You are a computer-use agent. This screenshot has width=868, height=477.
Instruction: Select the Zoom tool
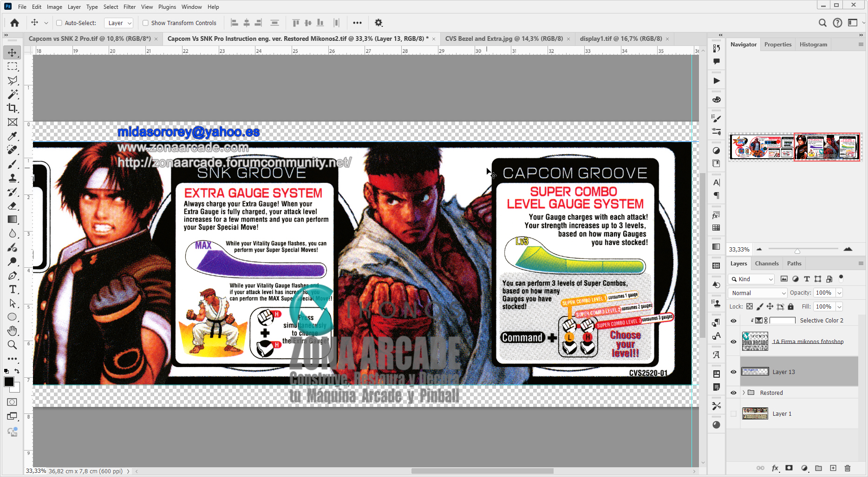pos(13,345)
